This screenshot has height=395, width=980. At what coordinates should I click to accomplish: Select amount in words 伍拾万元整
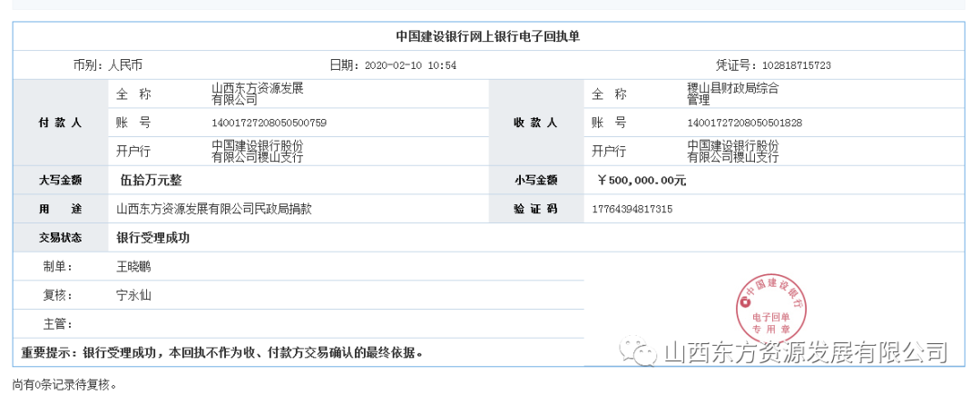[x=151, y=181]
